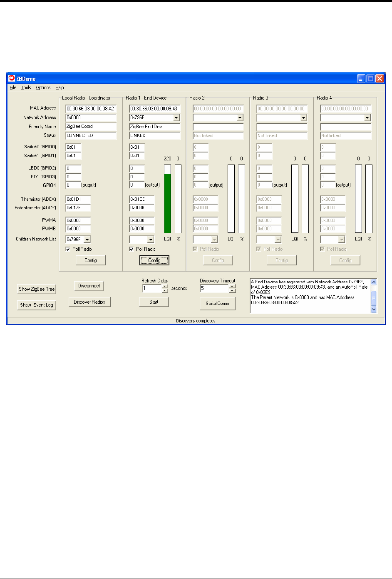392x579 pixels.
Task: Expand Radio 1 Network Address dropdown 0x796F
Action: point(176,118)
